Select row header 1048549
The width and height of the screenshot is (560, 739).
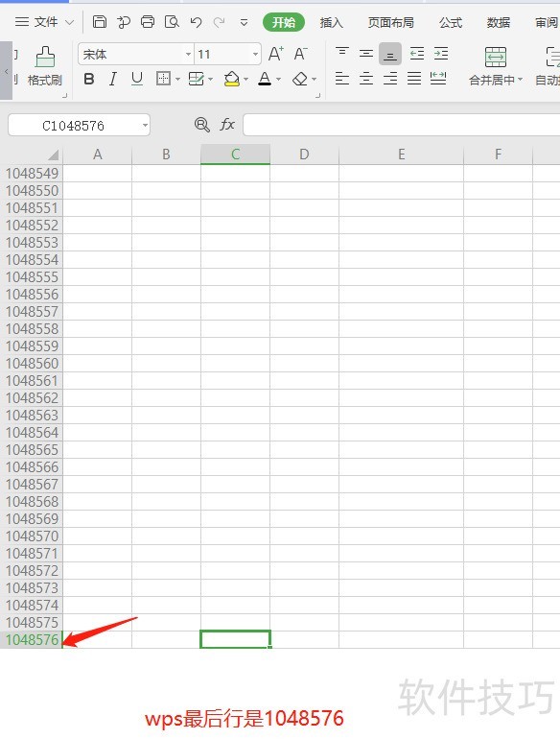click(32, 174)
